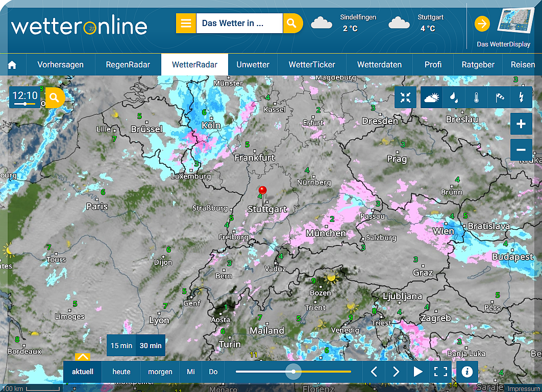
Task: Switch time step to 30 min
Action: pos(151,346)
